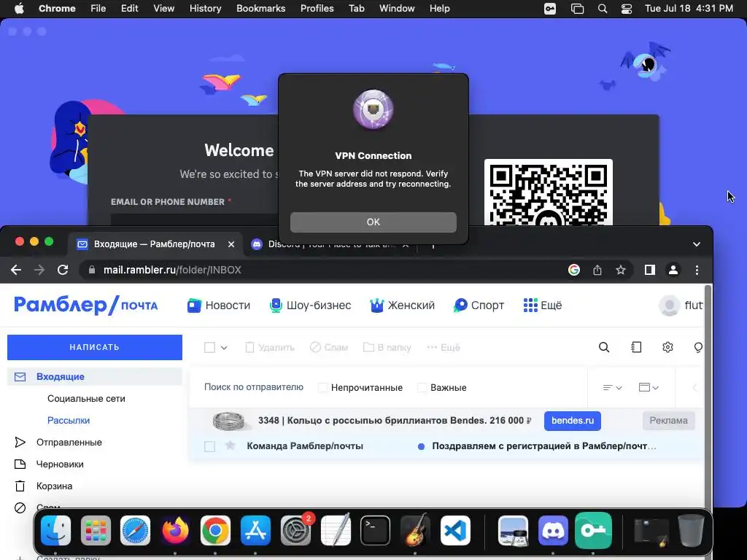This screenshot has height=560, width=747.
Task: Open the address book icon
Action: (x=636, y=347)
